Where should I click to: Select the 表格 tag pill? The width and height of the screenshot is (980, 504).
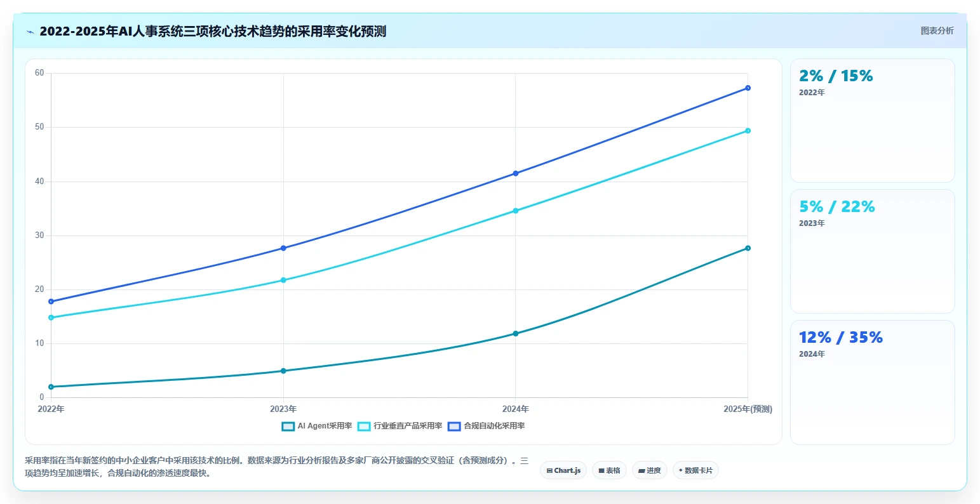click(609, 470)
